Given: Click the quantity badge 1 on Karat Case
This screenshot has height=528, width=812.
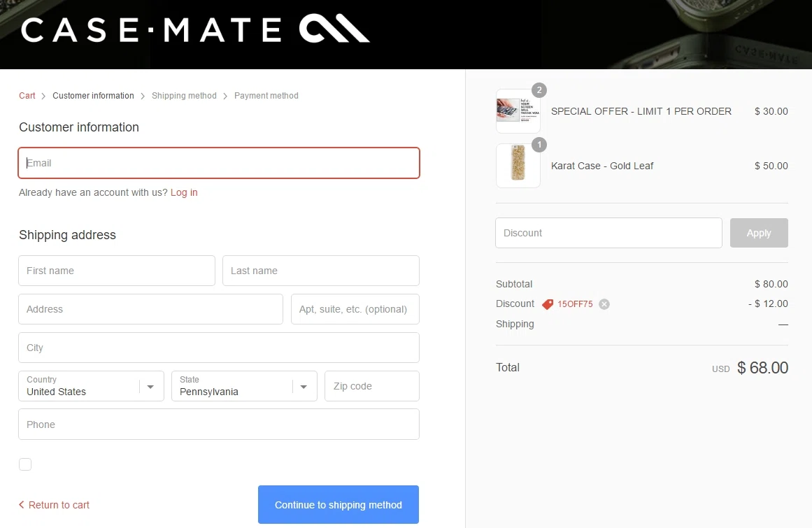Looking at the screenshot, I should [539, 145].
